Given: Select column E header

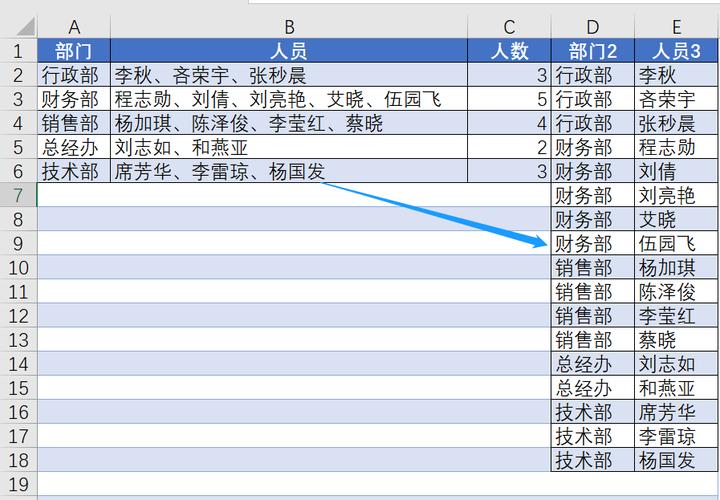Looking at the screenshot, I should pos(676,27).
